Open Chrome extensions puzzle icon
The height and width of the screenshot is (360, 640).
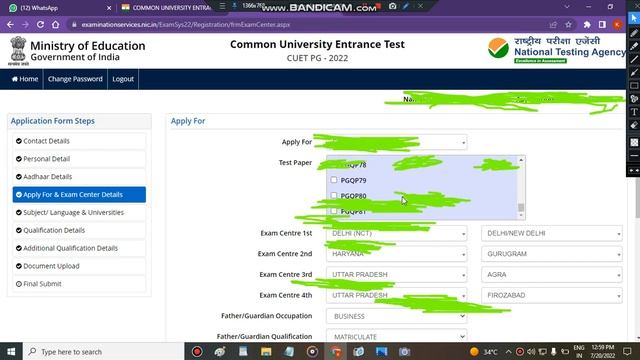point(587,24)
